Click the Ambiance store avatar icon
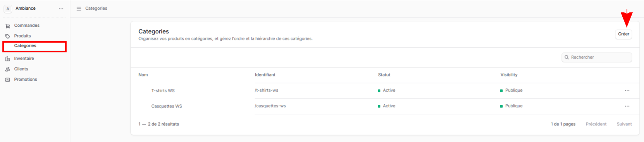 [8, 9]
